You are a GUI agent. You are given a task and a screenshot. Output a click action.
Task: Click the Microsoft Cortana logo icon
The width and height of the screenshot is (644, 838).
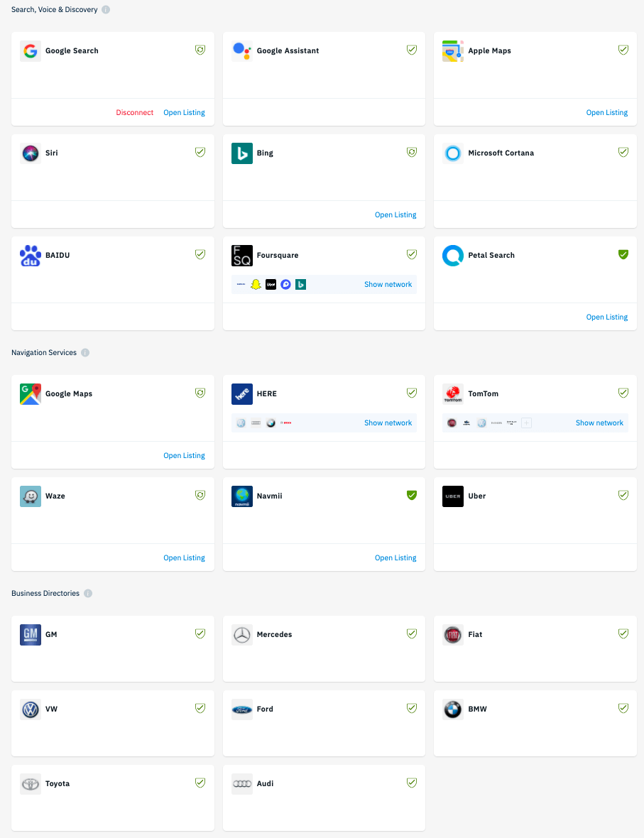(x=453, y=153)
